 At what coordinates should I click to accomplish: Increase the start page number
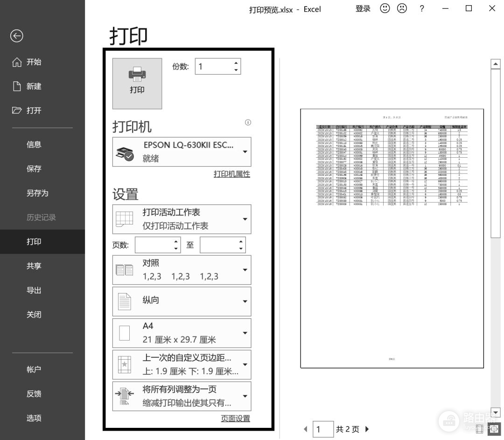point(176,241)
